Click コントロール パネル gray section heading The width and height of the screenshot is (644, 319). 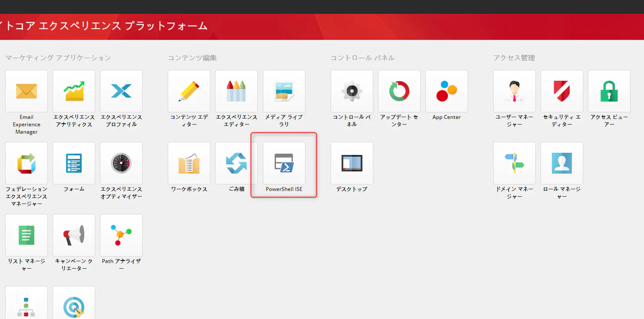coord(362,58)
